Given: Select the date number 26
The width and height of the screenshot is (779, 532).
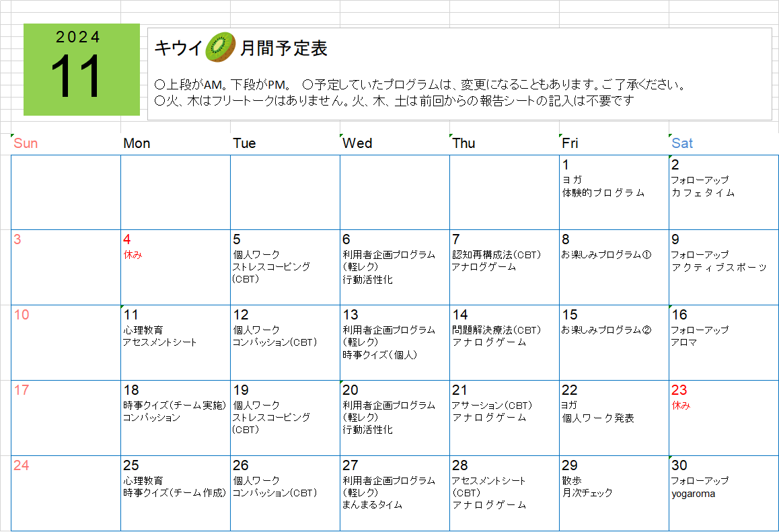Looking at the screenshot, I should coord(241,466).
